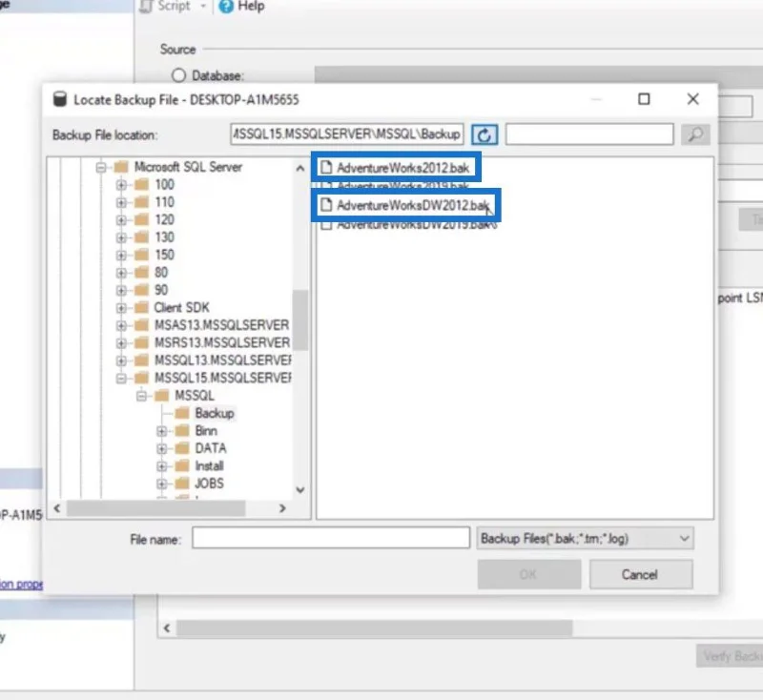This screenshot has height=700, width=763.
Task: Expand the Binn folder node
Action: [162, 431]
